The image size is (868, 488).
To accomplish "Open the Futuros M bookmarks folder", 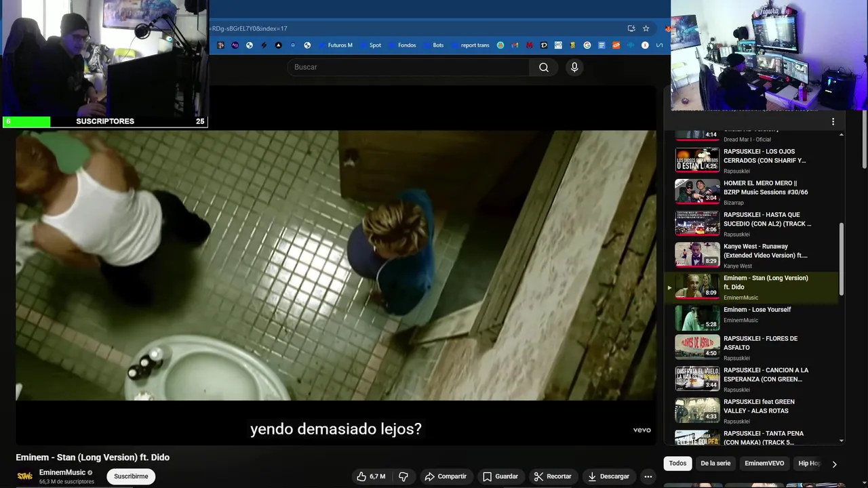I will point(335,45).
